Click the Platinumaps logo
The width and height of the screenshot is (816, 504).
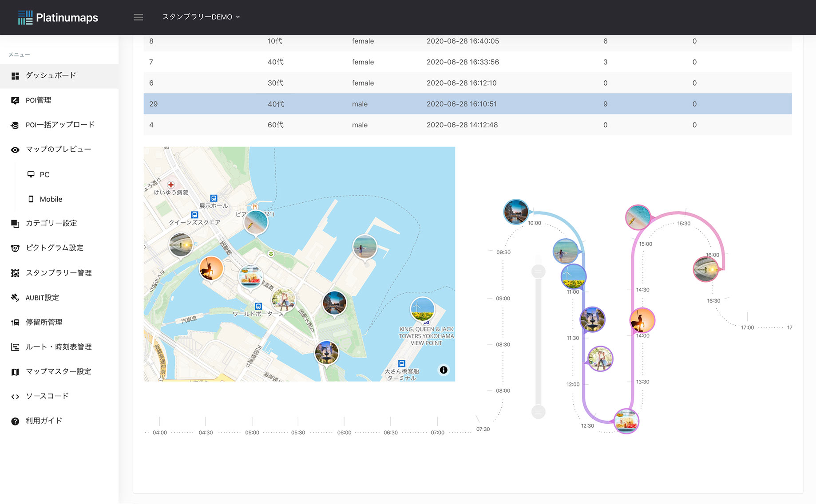[x=58, y=17]
